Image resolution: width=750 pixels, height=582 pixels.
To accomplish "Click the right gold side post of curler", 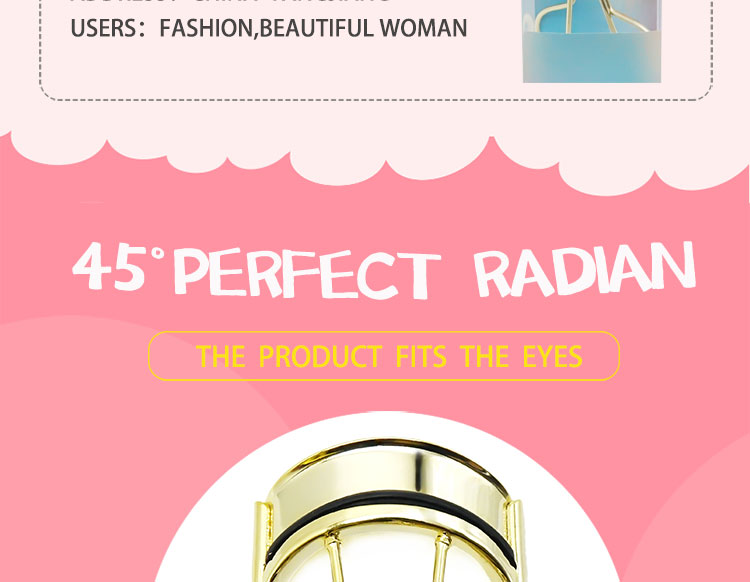I will click(514, 540).
